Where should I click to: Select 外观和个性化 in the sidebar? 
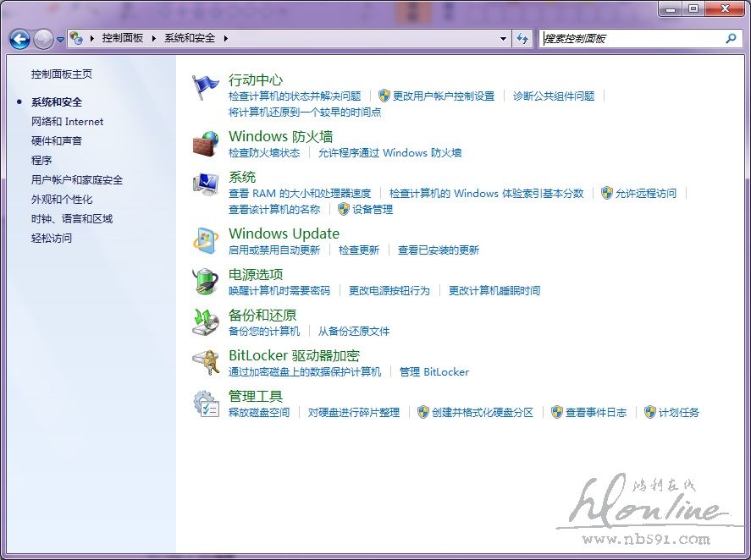pyautogui.click(x=62, y=199)
